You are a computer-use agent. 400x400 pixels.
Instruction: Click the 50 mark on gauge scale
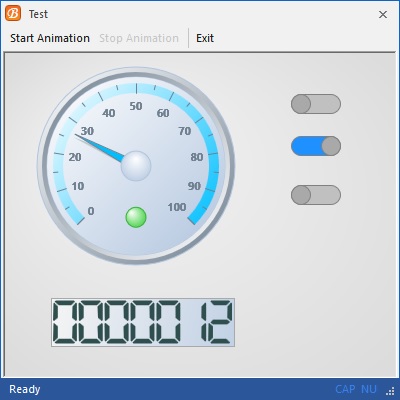[136, 106]
